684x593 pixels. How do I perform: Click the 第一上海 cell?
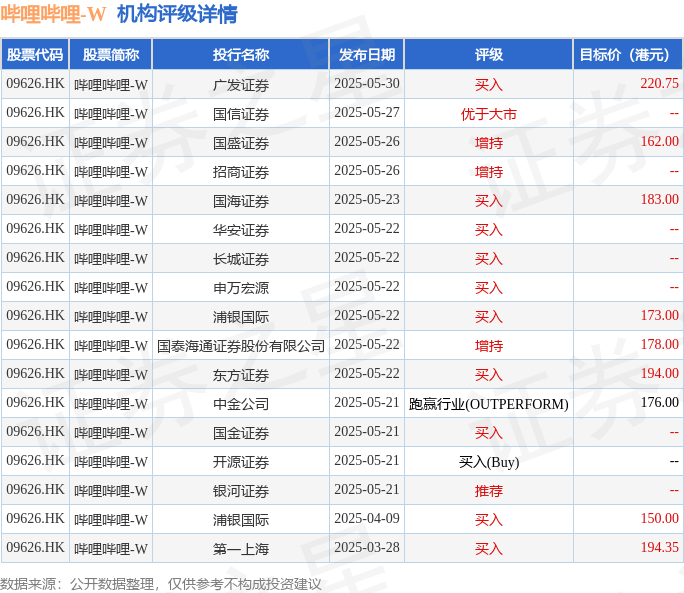pos(241,549)
